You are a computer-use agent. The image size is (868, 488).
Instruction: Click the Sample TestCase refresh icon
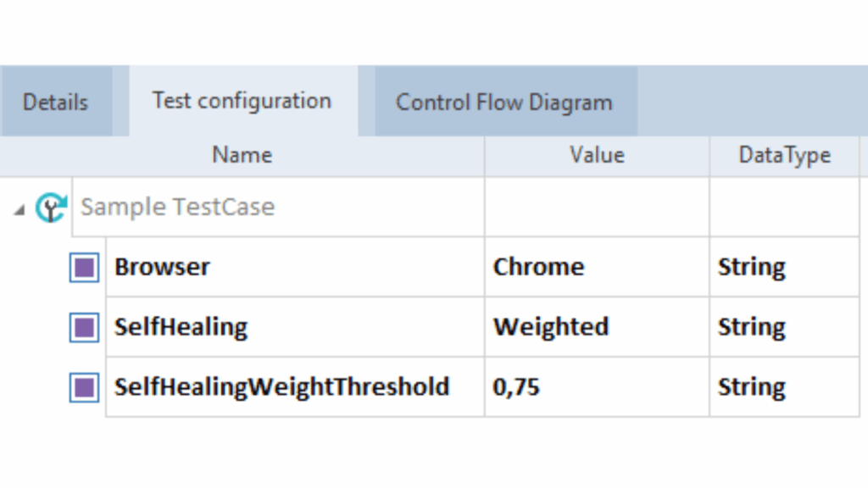(51, 208)
